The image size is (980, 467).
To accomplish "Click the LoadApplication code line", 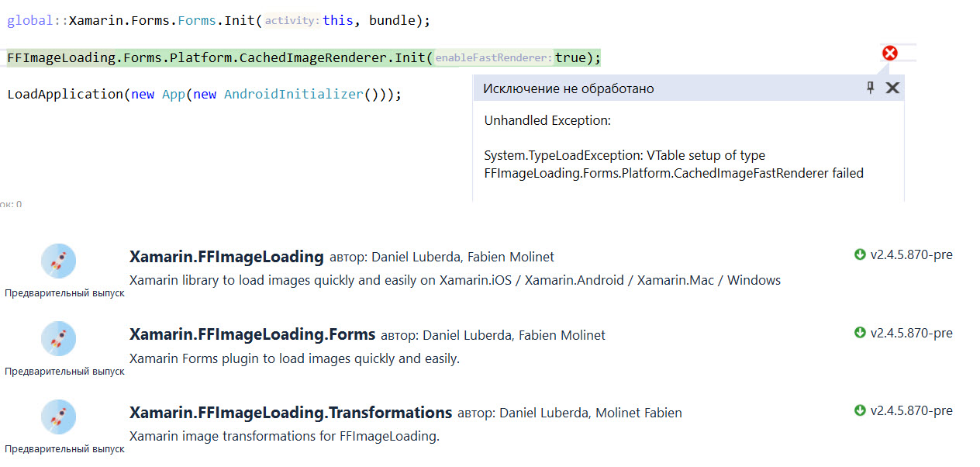I will (205, 94).
